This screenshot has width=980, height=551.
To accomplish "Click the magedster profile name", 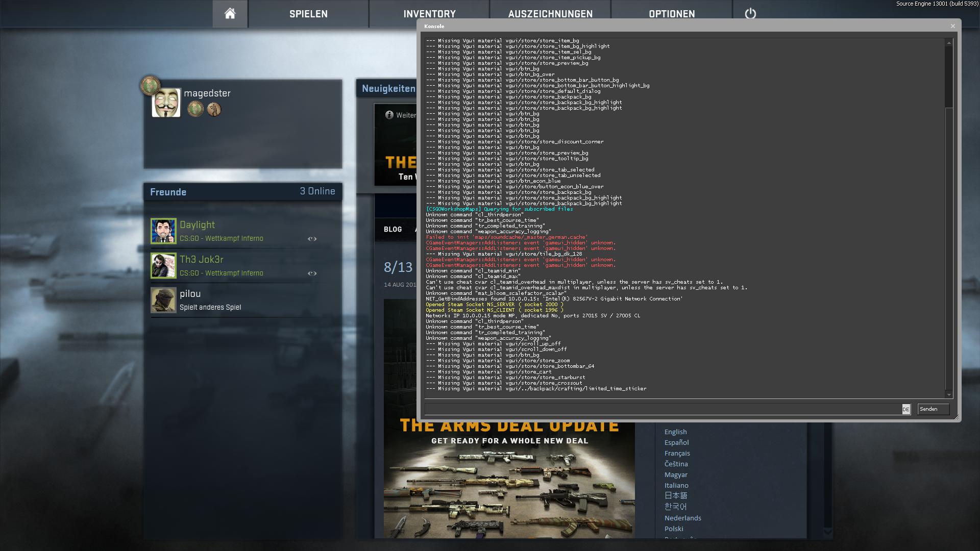I will 207,93.
